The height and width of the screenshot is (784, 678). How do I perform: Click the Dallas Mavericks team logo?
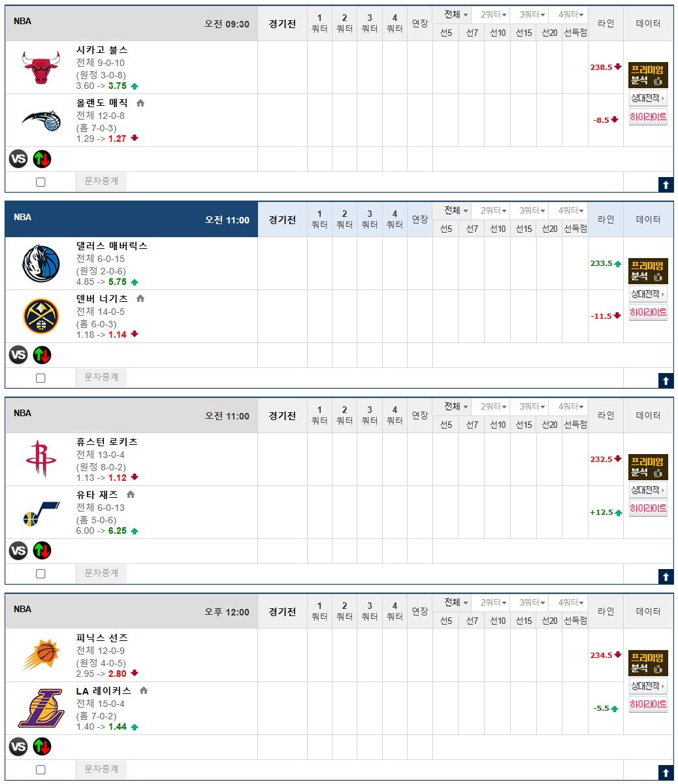41,263
